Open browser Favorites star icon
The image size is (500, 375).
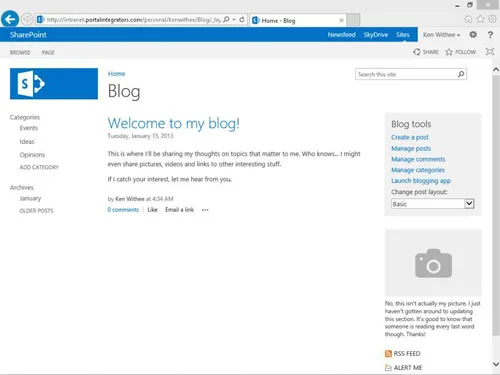pos(480,19)
